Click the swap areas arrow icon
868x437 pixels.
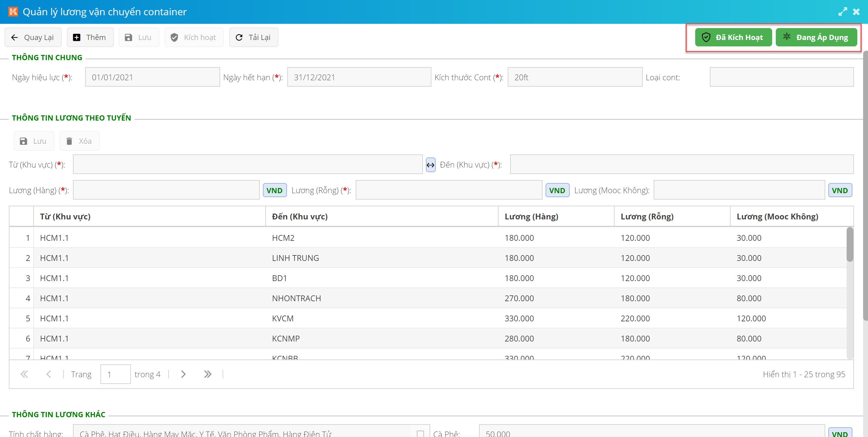click(430, 165)
